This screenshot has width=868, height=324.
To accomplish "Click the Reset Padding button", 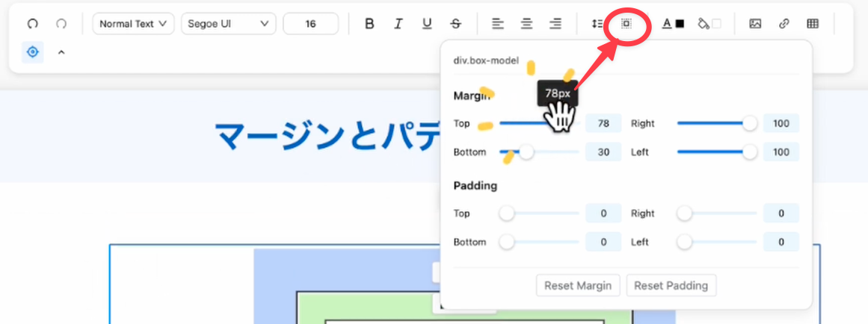I will pyautogui.click(x=671, y=285).
